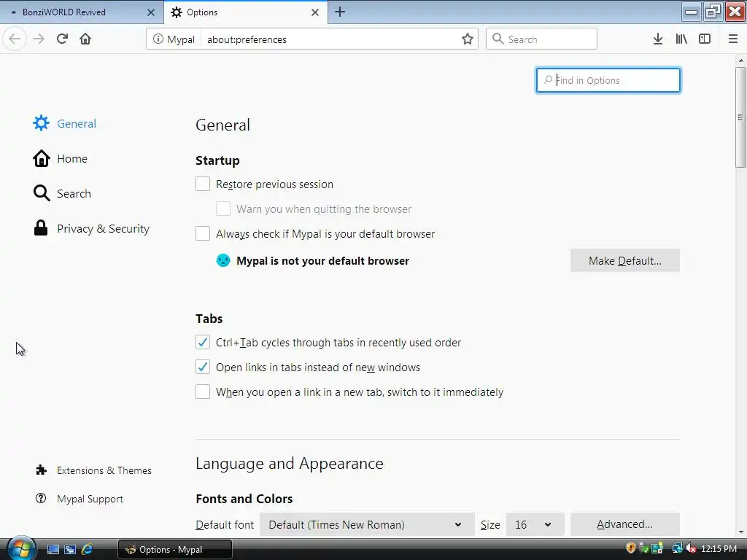Toggle the sidebars icon in toolbar

705,39
